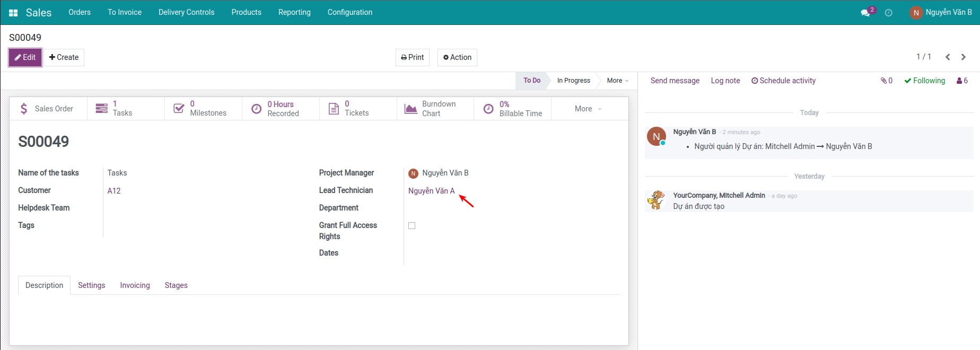Toggle the Following subscription status
980x350 pixels.
click(x=925, y=81)
